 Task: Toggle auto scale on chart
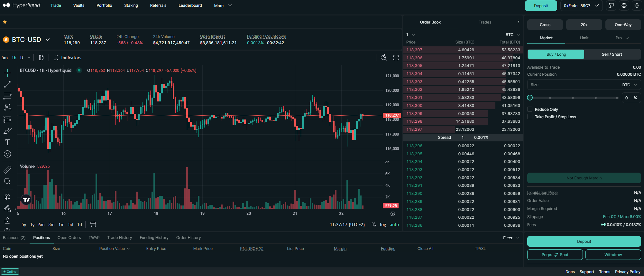coord(394,224)
